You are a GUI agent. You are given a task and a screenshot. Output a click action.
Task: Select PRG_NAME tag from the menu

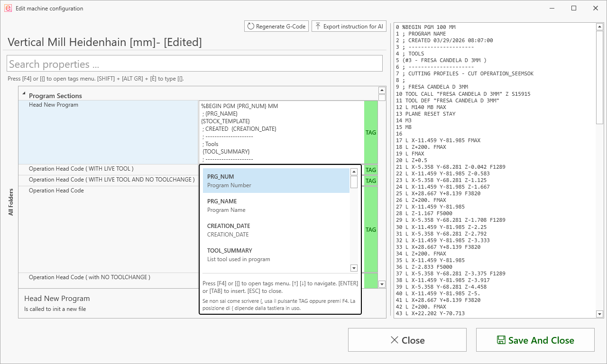pos(276,205)
